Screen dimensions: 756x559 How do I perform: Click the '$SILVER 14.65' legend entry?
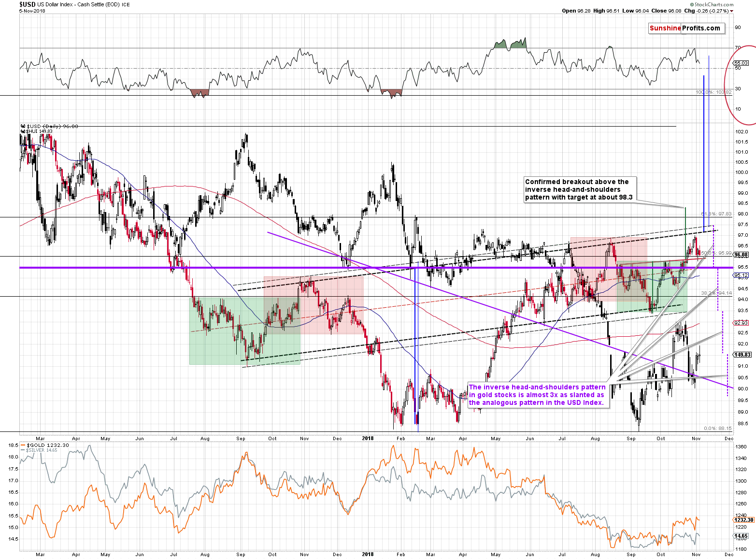tap(39, 450)
